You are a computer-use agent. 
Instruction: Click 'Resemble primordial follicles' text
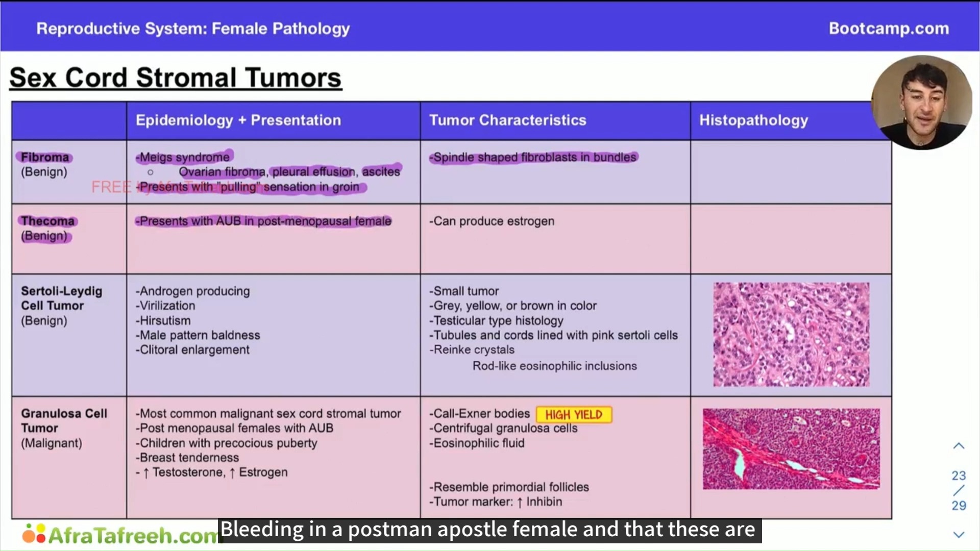[x=509, y=487]
